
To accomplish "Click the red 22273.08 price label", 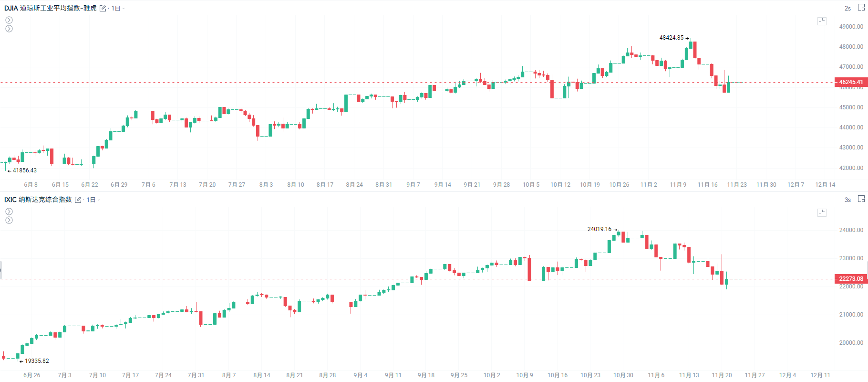I will pos(851,279).
